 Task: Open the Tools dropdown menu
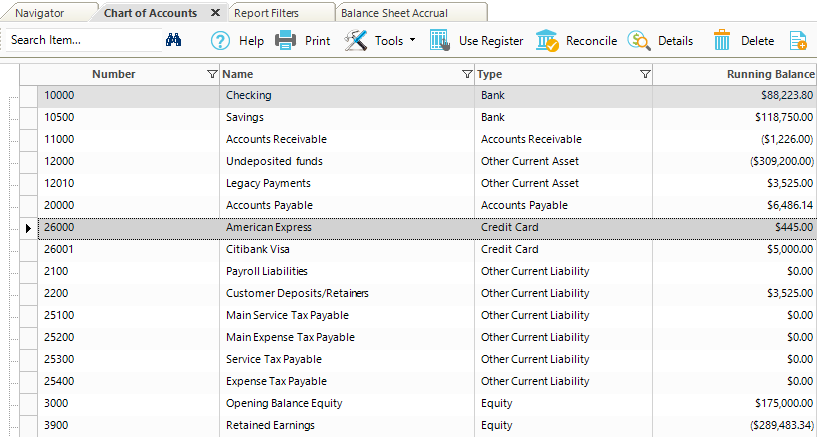pos(380,41)
